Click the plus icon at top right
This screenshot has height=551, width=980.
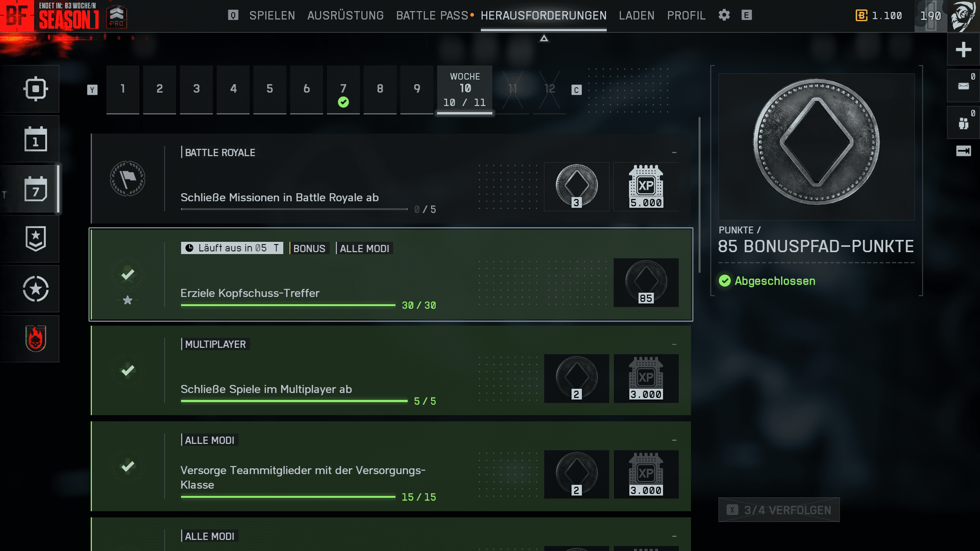click(x=963, y=50)
